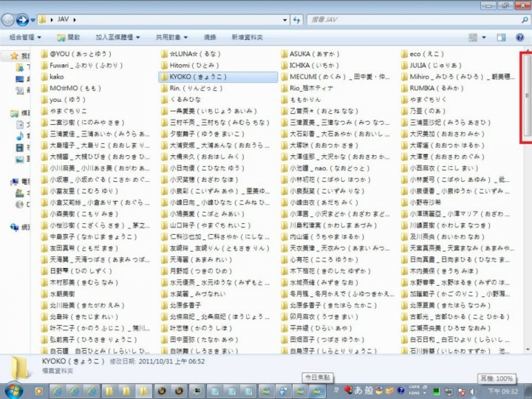Select the 小野寺沙希 folder
The width and height of the screenshot is (532, 399).
[421, 202]
